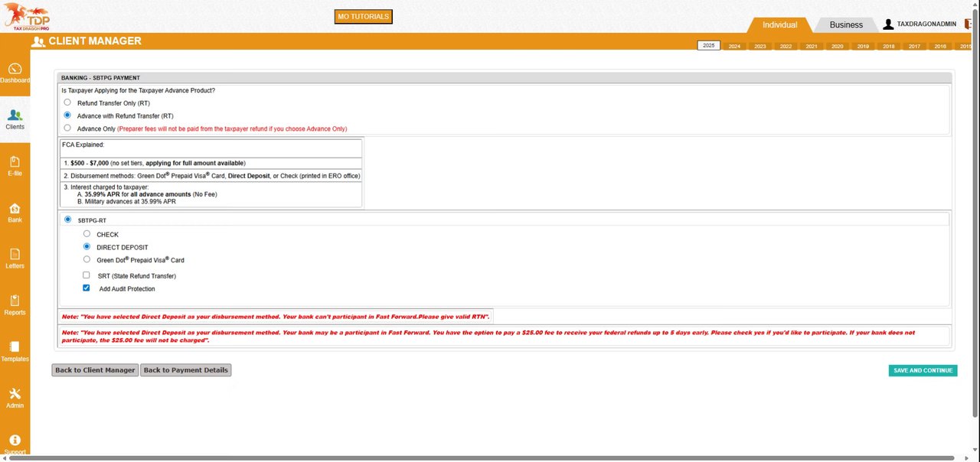This screenshot has width=980, height=462.
Task: Uncheck Add Audit Protection checkbox
Action: click(87, 288)
